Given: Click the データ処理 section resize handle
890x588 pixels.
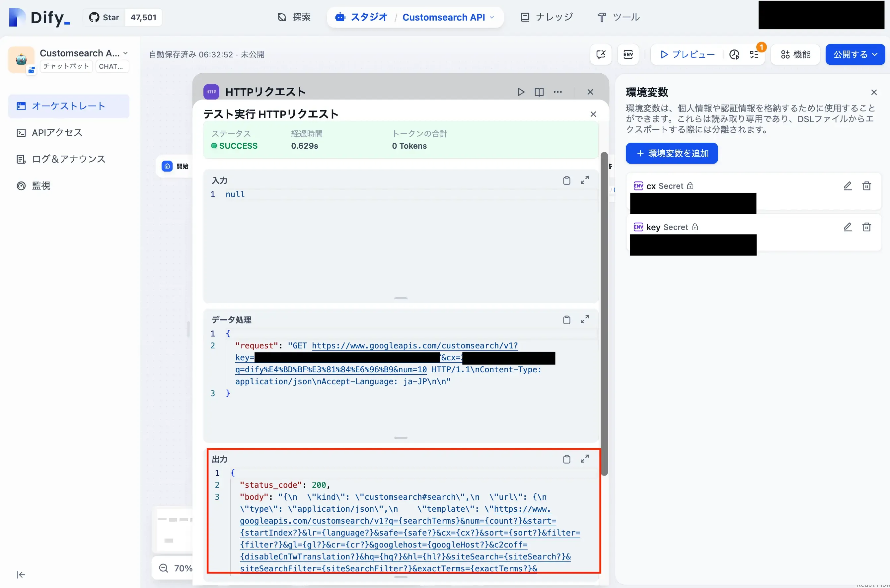Looking at the screenshot, I should tap(401, 438).
